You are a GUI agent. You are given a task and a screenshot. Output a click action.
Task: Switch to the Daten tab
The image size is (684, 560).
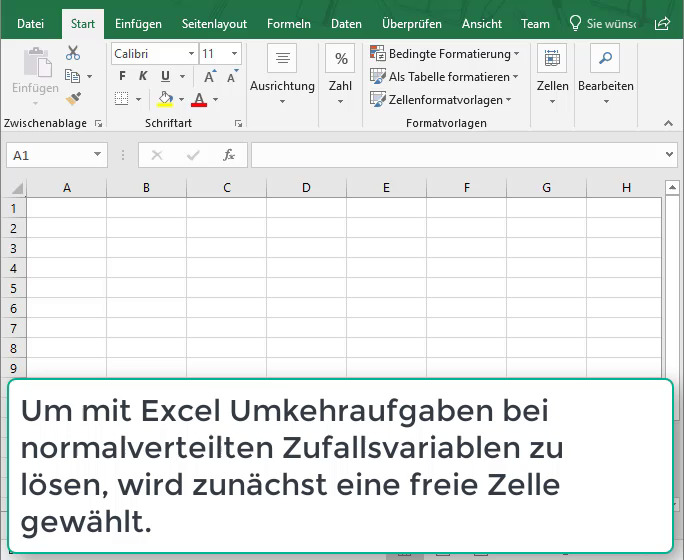[346, 24]
